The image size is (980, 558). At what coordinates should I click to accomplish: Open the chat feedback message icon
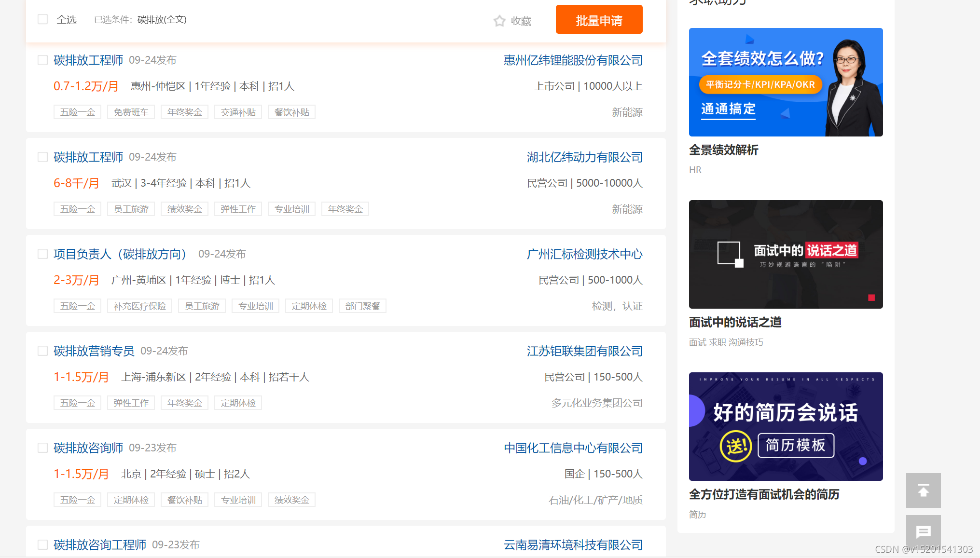coord(923,531)
